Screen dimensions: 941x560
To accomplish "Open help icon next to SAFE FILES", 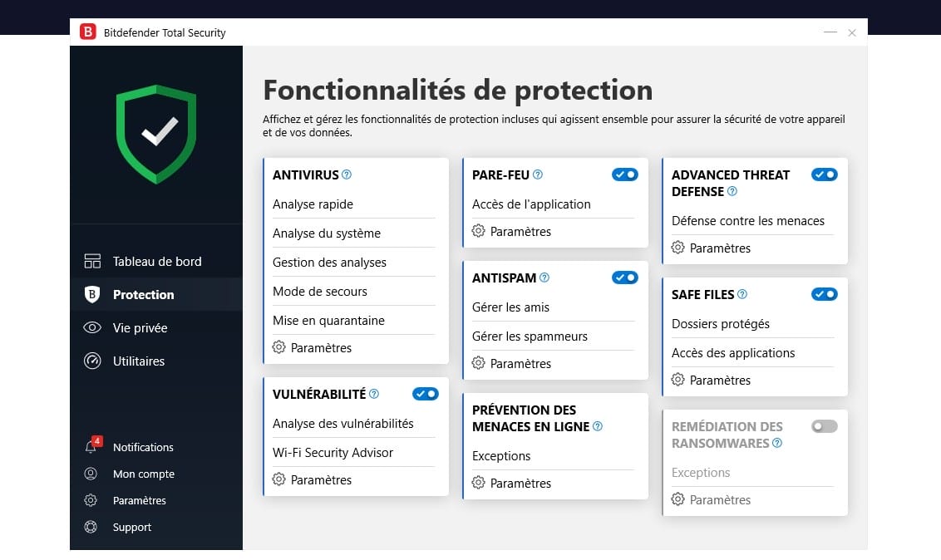I will coord(742,294).
